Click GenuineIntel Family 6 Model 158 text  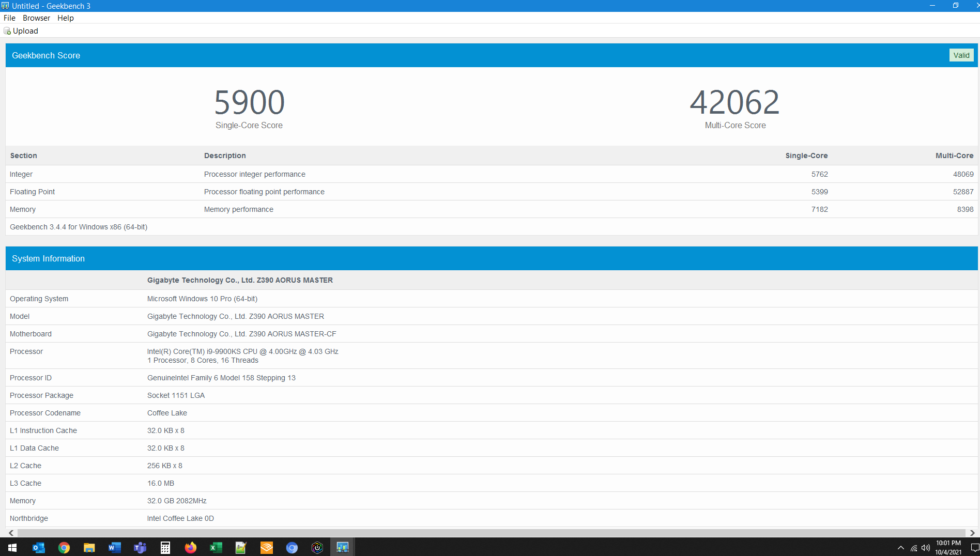tap(221, 378)
